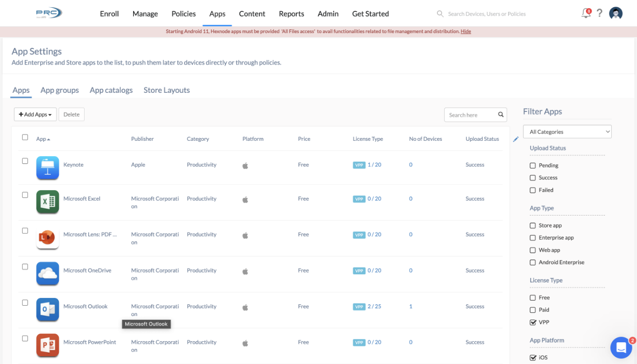This screenshot has height=364, width=637.
Task: Hide the Android 11 warning banner
Action: point(465,31)
